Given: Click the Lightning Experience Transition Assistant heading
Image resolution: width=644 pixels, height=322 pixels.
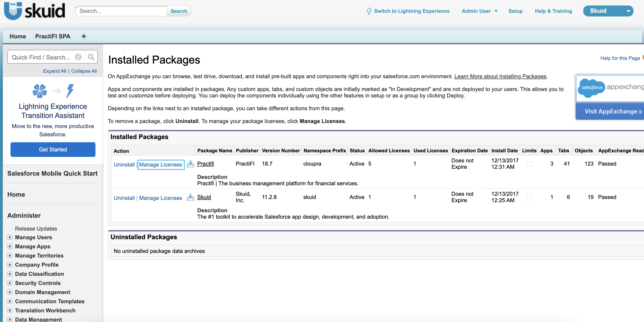Looking at the screenshot, I should point(53,111).
